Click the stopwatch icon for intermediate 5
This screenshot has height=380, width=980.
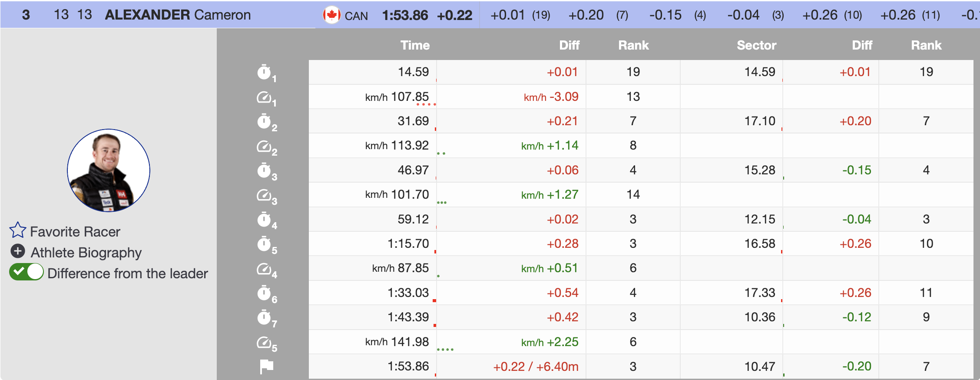click(264, 244)
